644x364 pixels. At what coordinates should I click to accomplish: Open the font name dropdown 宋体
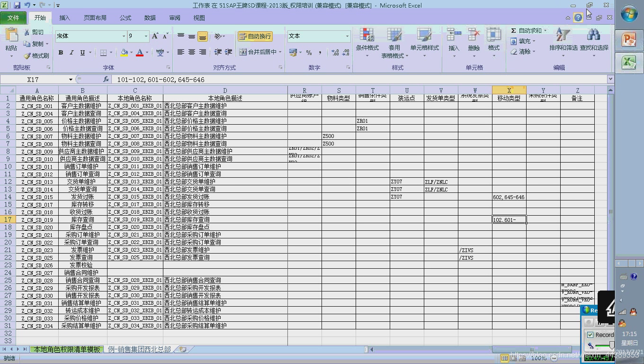[124, 36]
